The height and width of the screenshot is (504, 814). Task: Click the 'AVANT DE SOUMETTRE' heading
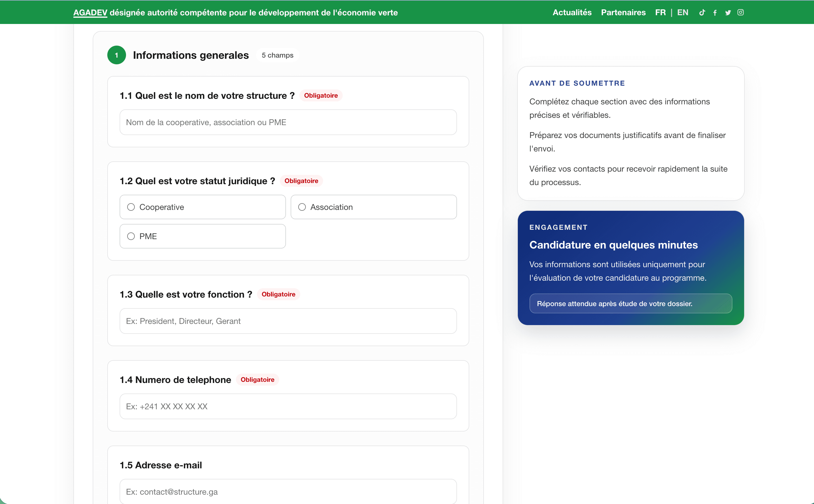click(x=577, y=83)
